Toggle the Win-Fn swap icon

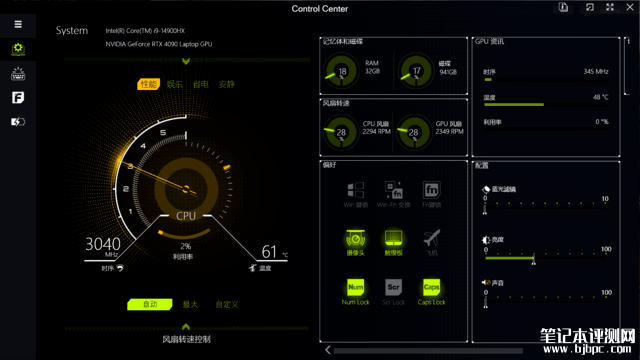tap(393, 190)
